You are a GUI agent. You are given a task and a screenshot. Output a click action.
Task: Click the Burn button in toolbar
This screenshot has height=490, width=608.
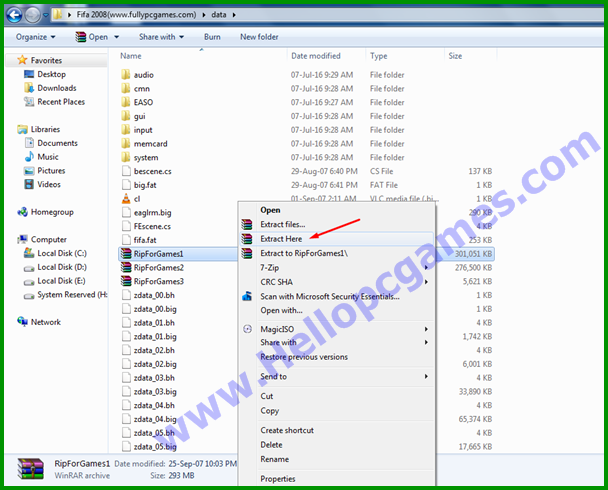point(212,37)
